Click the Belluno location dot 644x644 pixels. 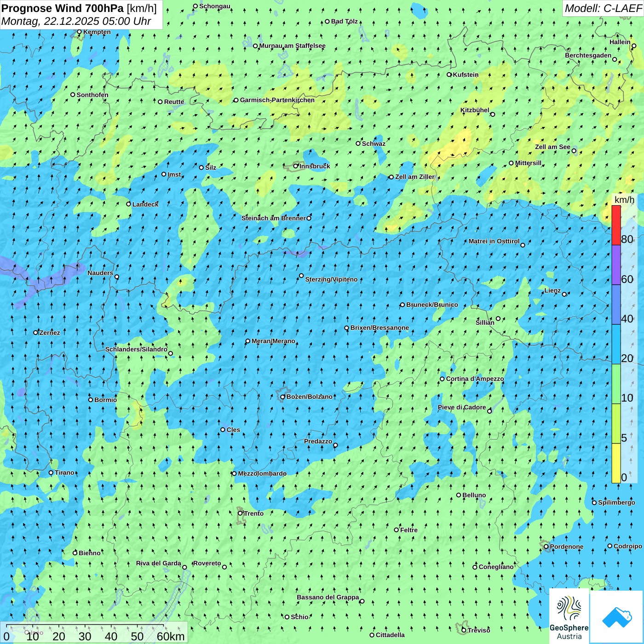pyautogui.click(x=459, y=495)
